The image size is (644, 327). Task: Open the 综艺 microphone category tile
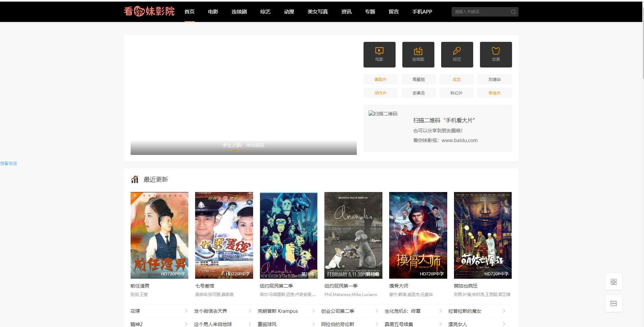[x=457, y=55]
